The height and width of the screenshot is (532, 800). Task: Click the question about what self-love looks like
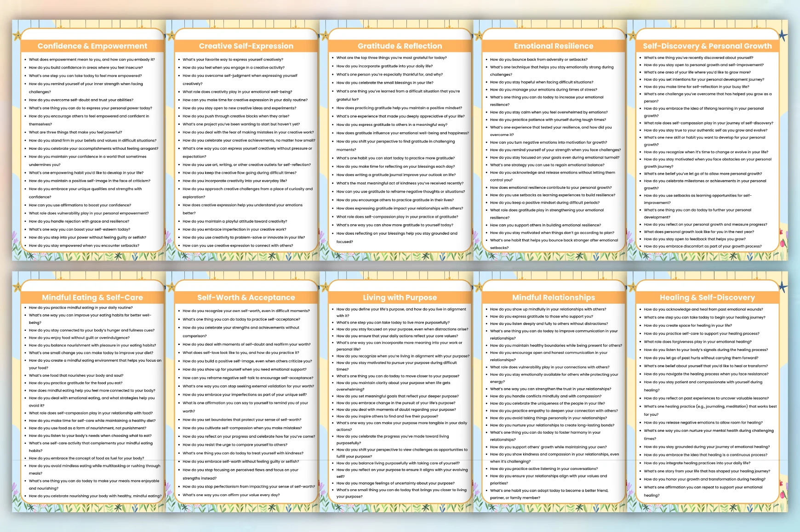point(241,353)
